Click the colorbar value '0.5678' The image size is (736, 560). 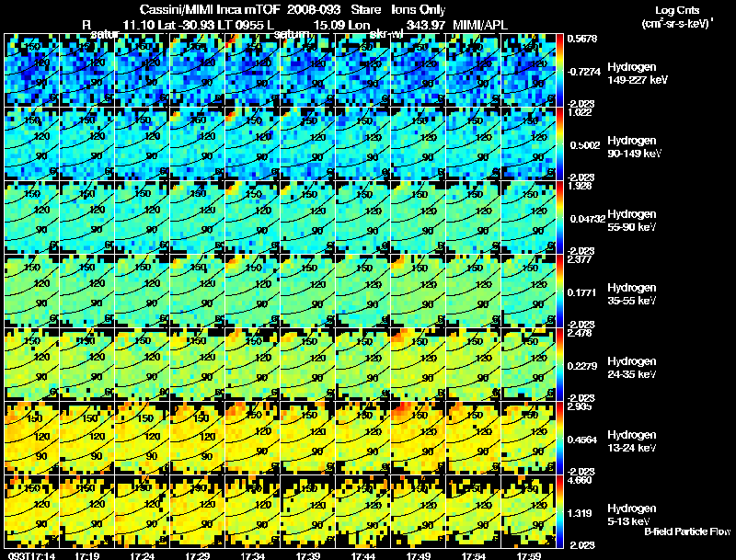582,39
